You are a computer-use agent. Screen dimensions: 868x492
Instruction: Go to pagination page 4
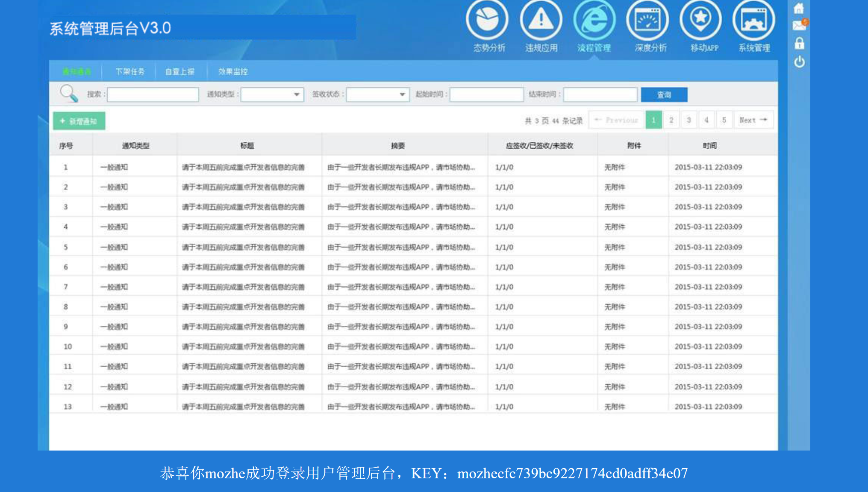coord(706,120)
